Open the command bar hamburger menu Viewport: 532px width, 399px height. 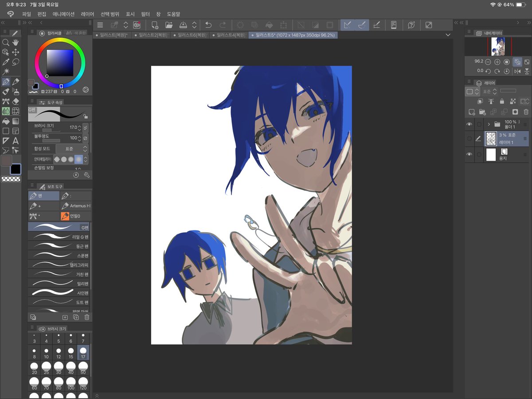click(x=100, y=25)
